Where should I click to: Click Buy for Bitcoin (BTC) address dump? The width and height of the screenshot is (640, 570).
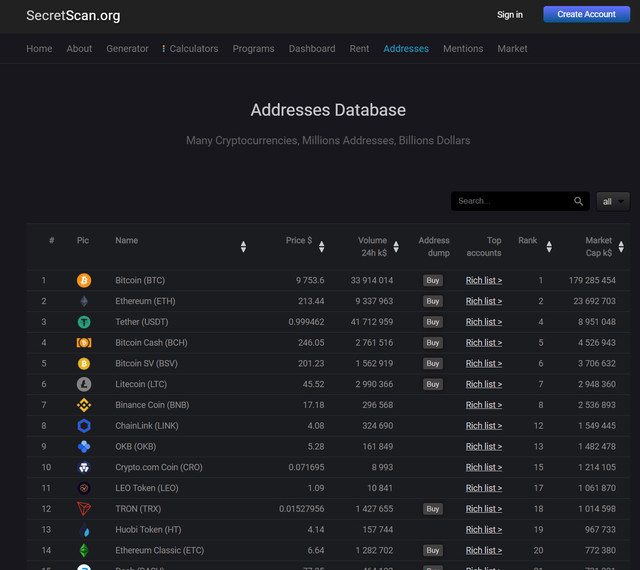[433, 281]
